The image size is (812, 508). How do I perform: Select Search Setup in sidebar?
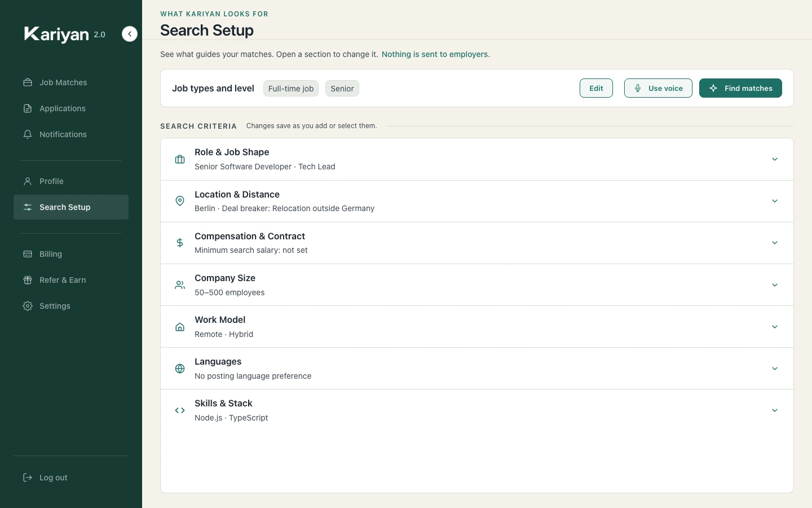tap(71, 207)
